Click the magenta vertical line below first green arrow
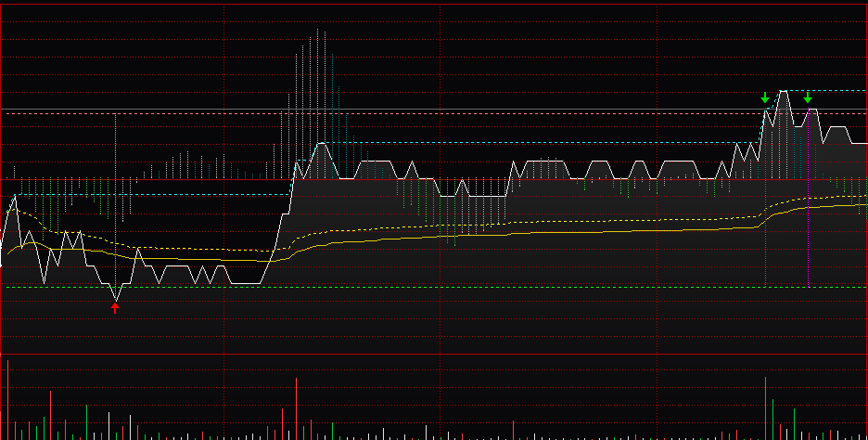 (x=765, y=232)
